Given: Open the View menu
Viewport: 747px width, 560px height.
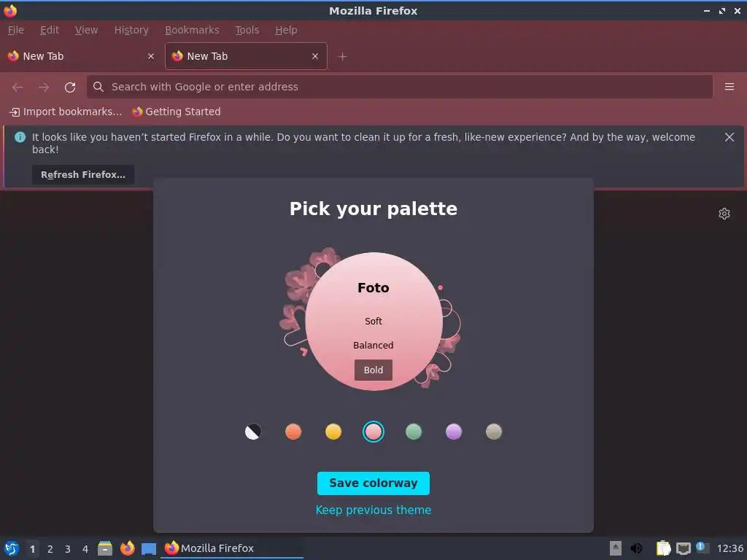Looking at the screenshot, I should pyautogui.click(x=86, y=30).
